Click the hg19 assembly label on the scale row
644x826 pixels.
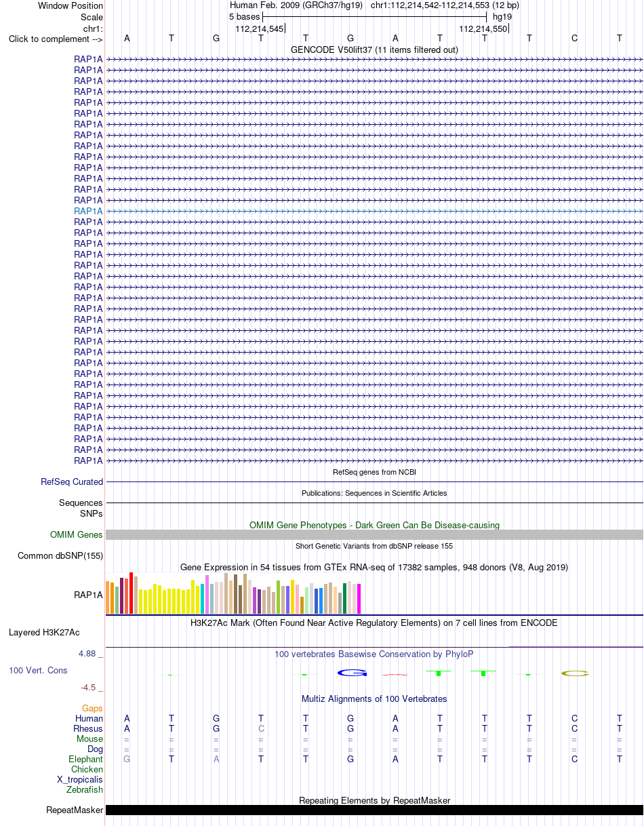pos(502,16)
